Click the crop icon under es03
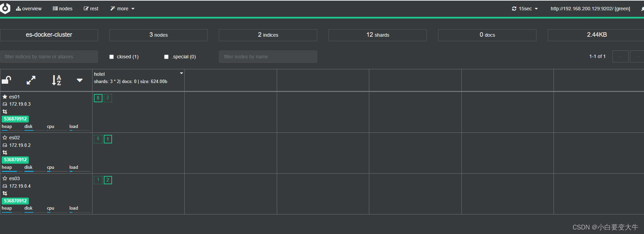The image size is (644, 234). coord(5,194)
